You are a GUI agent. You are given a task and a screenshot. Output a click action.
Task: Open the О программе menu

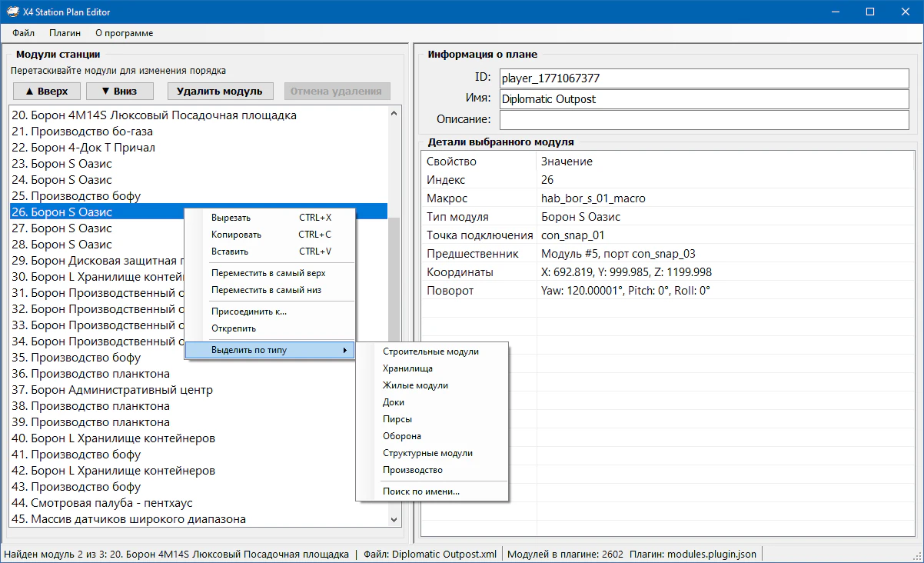point(124,33)
